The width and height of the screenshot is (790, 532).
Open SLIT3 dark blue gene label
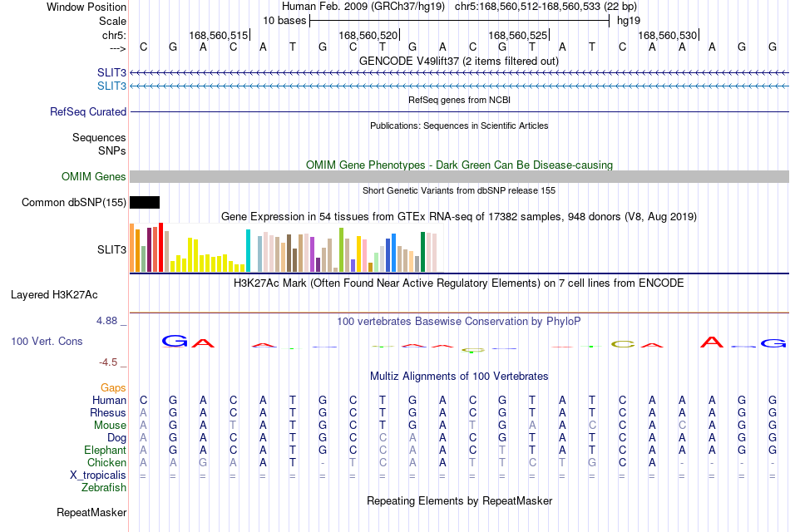click(112, 73)
